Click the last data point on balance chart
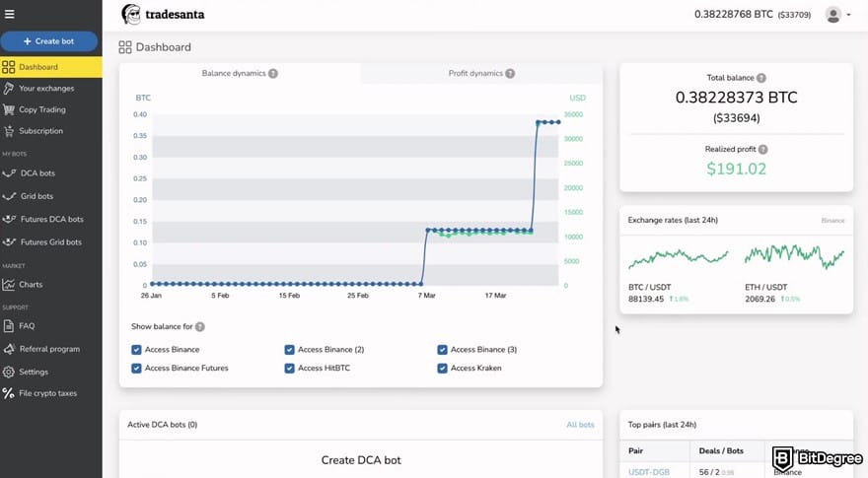This screenshot has width=868, height=478. click(x=558, y=122)
